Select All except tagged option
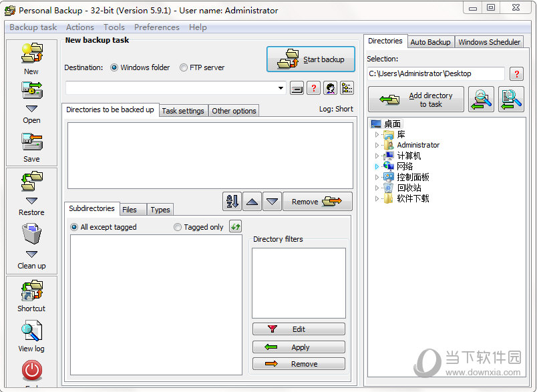Viewport: 537px width, 392px height. tap(104, 227)
